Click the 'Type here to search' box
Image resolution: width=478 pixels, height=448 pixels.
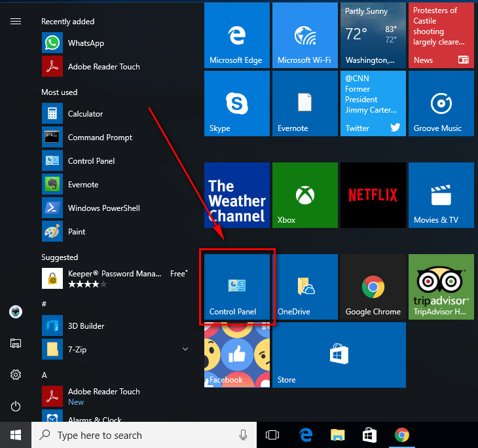point(144,435)
